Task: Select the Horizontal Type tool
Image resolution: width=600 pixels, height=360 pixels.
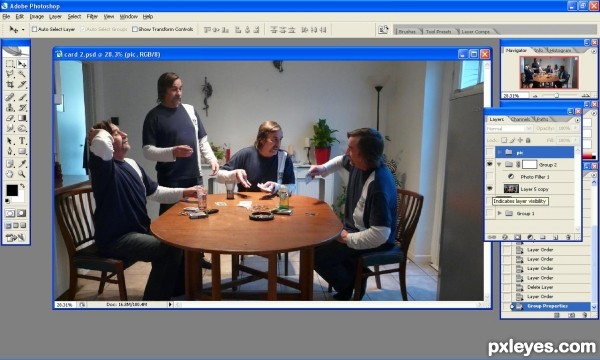Action: (x=22, y=141)
